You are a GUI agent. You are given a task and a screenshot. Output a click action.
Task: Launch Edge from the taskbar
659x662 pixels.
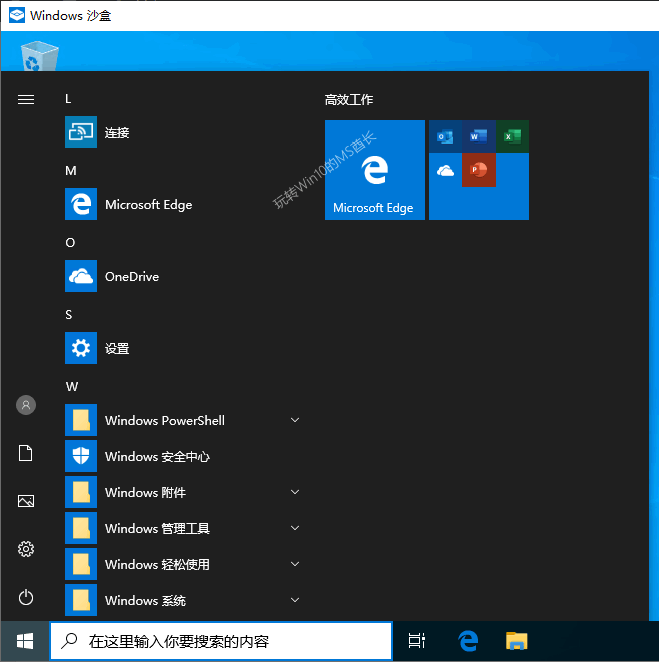click(468, 641)
